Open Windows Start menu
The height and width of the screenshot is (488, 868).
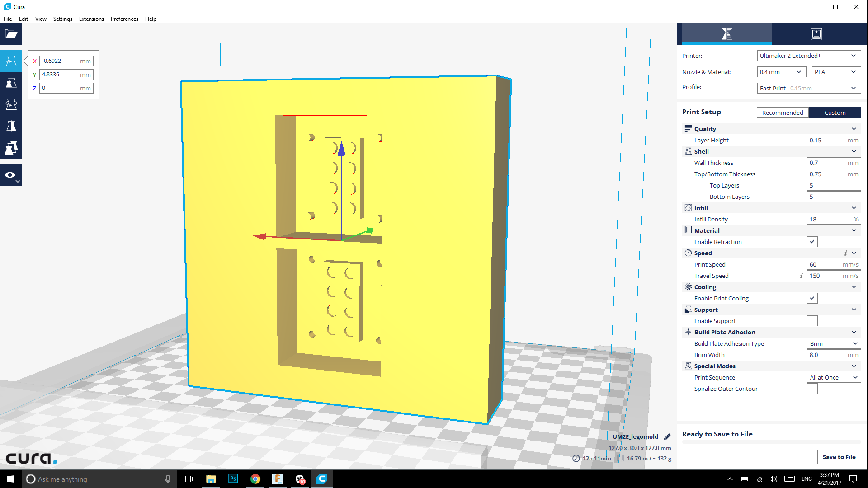11,479
